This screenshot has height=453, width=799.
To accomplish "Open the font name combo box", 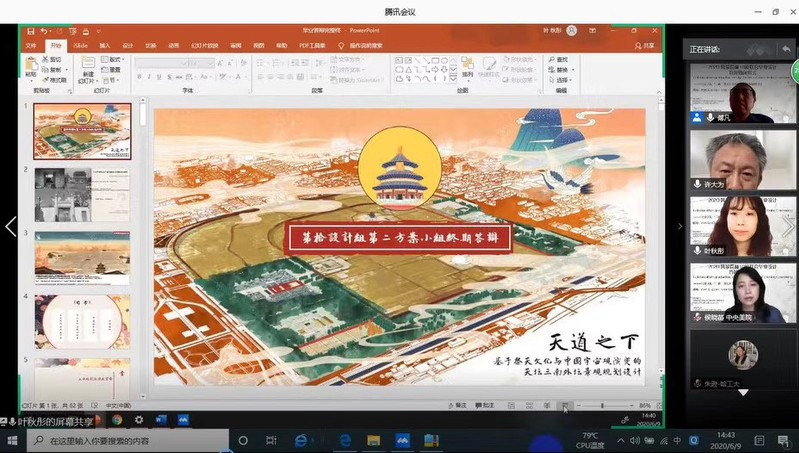I will tap(161, 63).
